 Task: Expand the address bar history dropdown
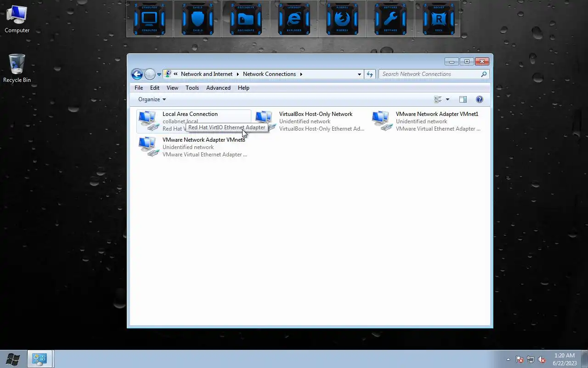[x=359, y=74]
